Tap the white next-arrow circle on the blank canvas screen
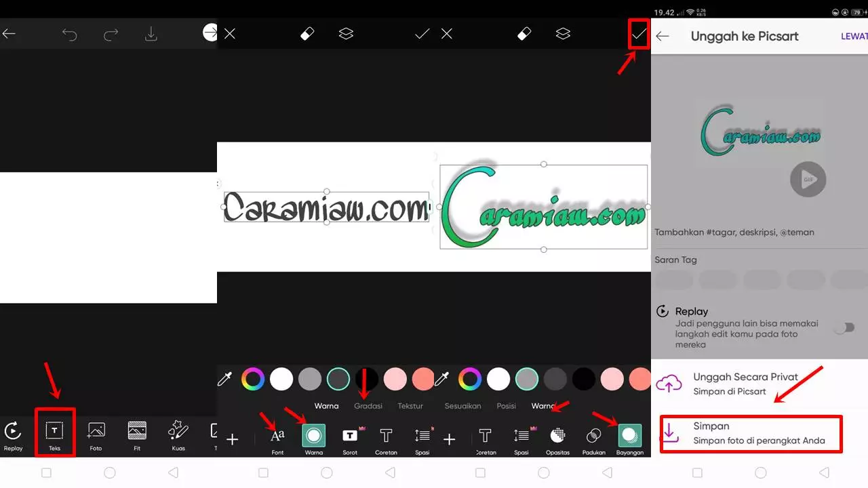The height and width of the screenshot is (488, 868). [x=210, y=33]
